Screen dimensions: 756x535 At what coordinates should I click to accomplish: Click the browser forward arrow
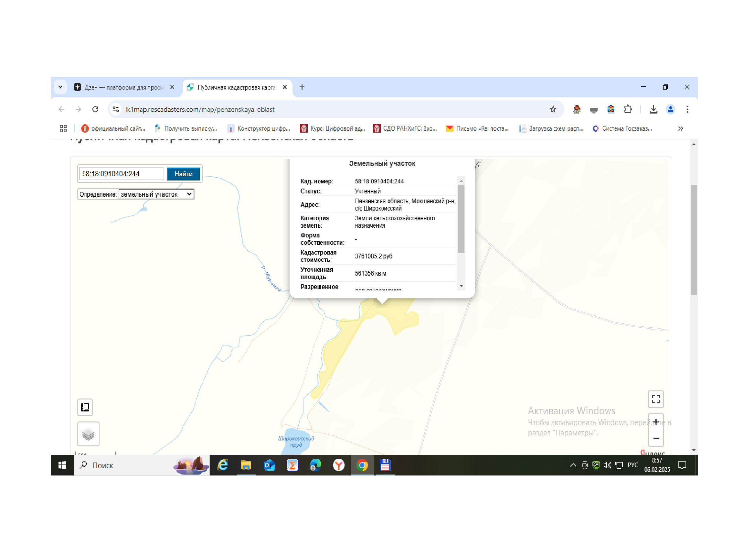pos(78,109)
